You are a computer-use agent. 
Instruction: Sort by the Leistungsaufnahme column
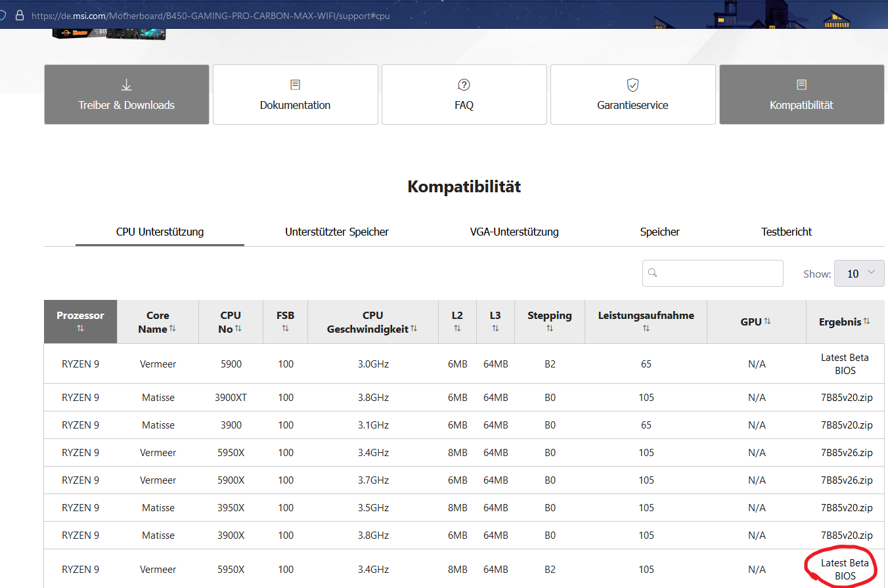tap(646, 328)
